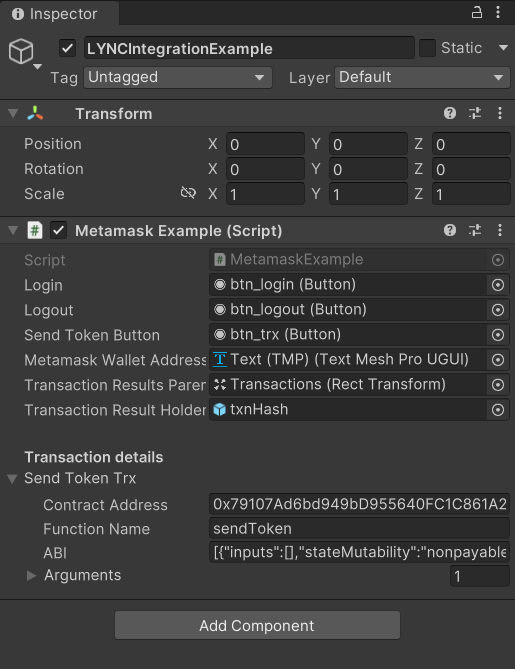Disable the Metamask Example script checkbox
Image resolution: width=515 pixels, height=669 pixels.
[58, 230]
